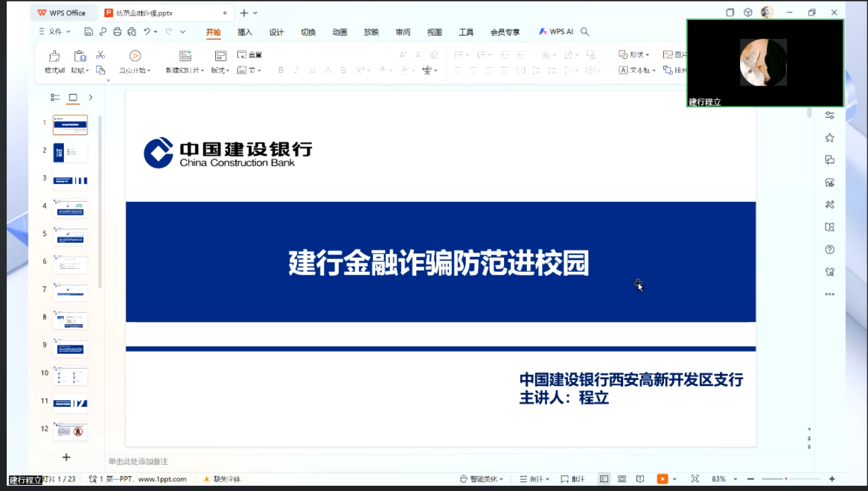Click the Strikethrough S icon

[x=343, y=70]
